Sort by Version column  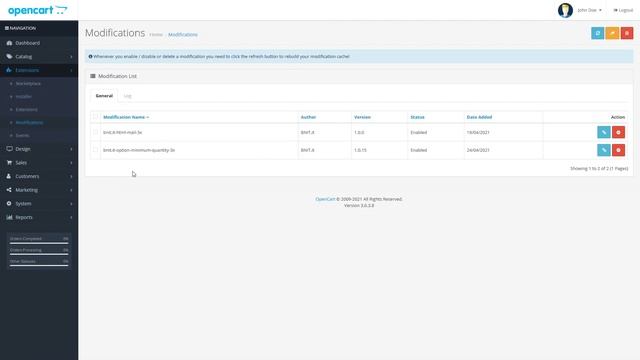tap(362, 117)
